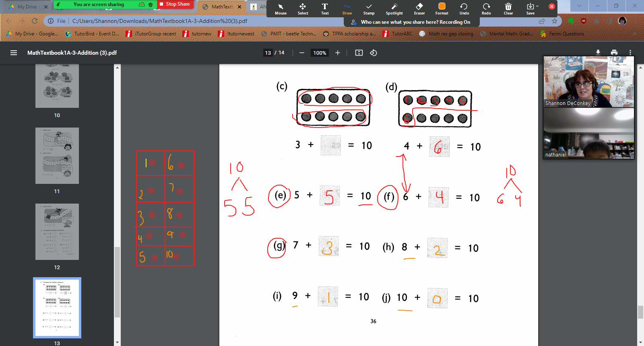644x346 pixels.
Task: Click the thumbnail panel scrollbar
Action: click(x=117, y=282)
